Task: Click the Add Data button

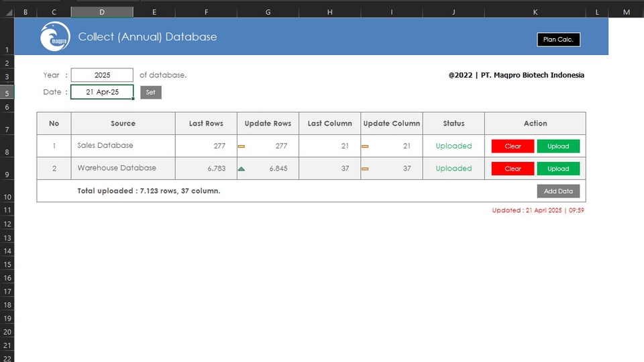Action: point(558,191)
